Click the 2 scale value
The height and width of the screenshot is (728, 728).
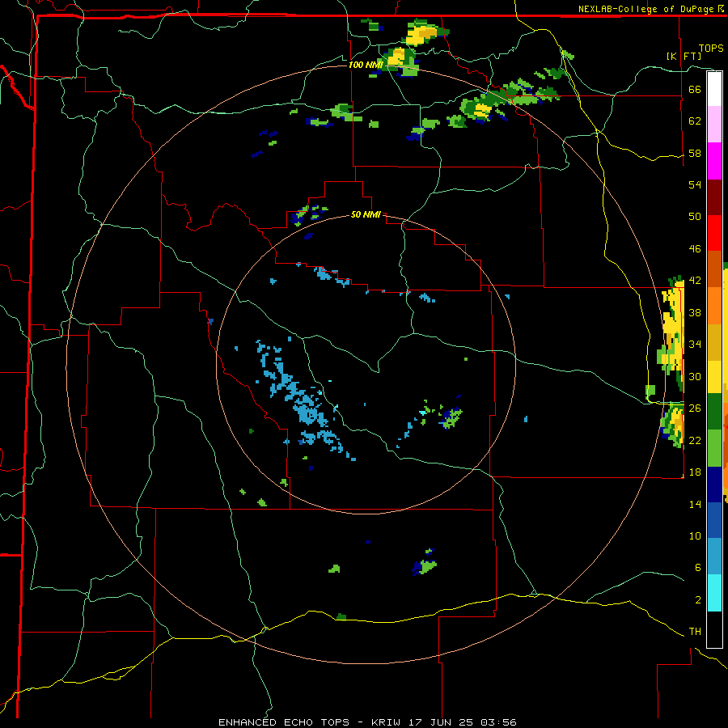point(698,600)
